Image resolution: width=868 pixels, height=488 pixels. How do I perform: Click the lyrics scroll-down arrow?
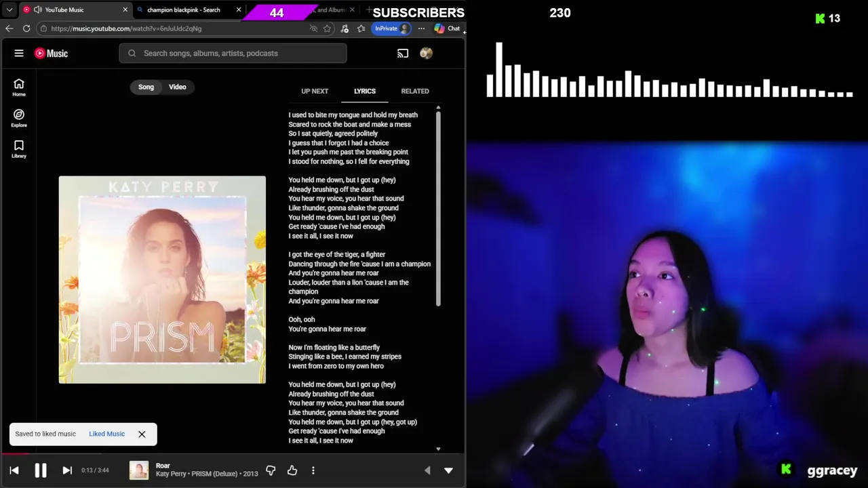(438, 449)
